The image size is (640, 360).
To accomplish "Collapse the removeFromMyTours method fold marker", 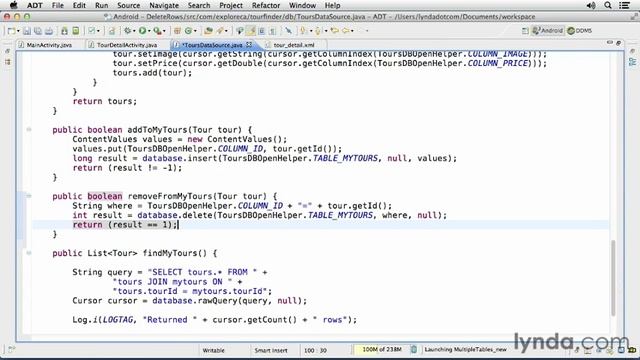I will coord(29,196).
